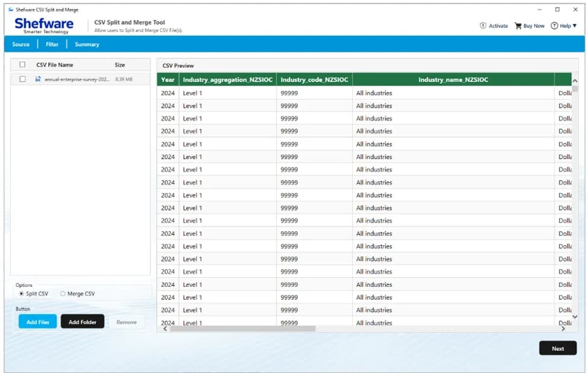Screen dimensions: 588x373
Task: Switch to the Filter tab
Action: [52, 44]
